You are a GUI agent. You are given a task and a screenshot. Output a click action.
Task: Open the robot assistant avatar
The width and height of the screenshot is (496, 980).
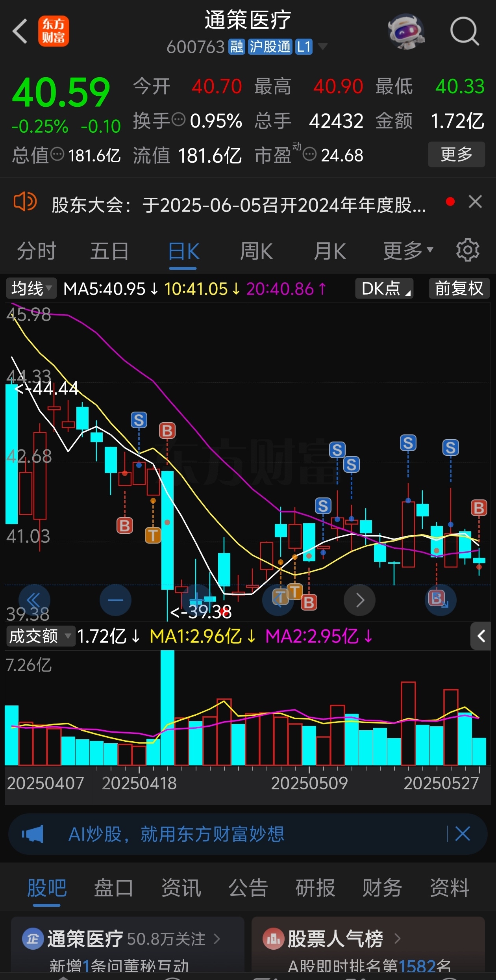pyautogui.click(x=406, y=32)
